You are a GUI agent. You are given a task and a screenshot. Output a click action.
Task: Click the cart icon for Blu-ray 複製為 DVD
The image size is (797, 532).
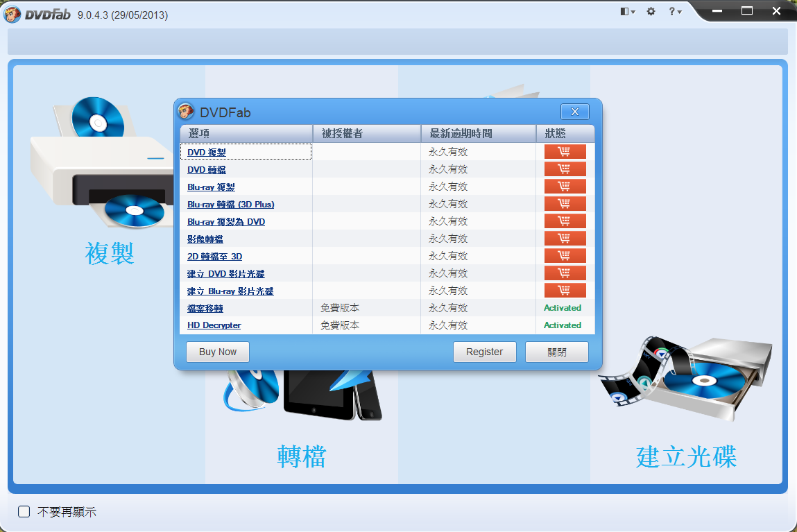(565, 221)
